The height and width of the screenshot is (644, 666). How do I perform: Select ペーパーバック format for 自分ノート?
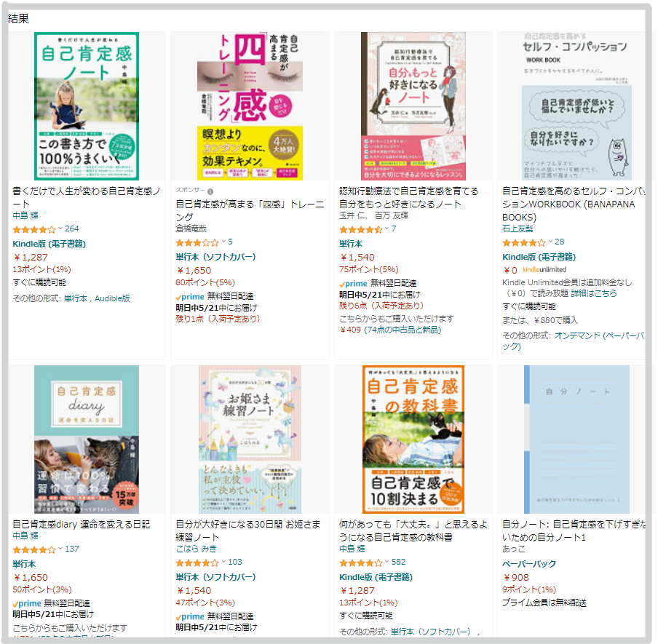pyautogui.click(x=529, y=564)
